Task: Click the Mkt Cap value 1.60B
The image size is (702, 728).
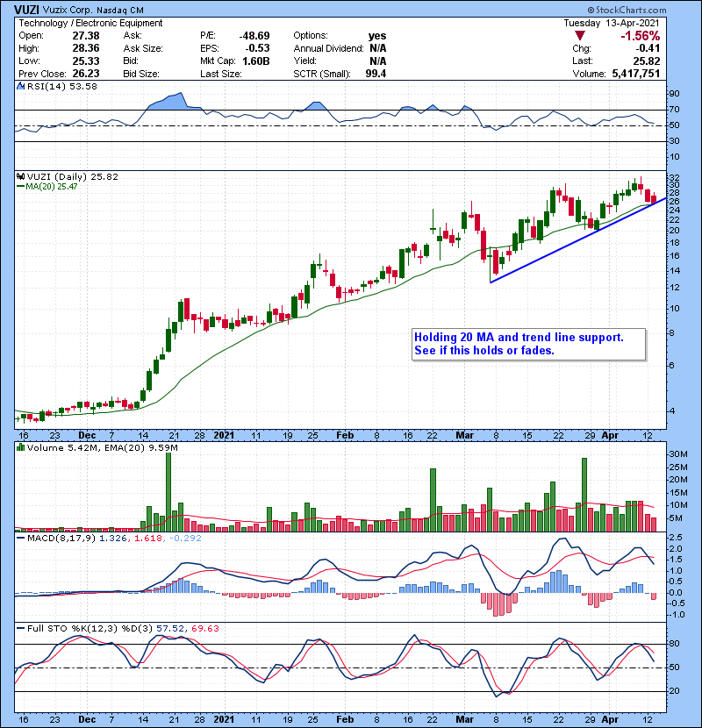Action: (256, 61)
